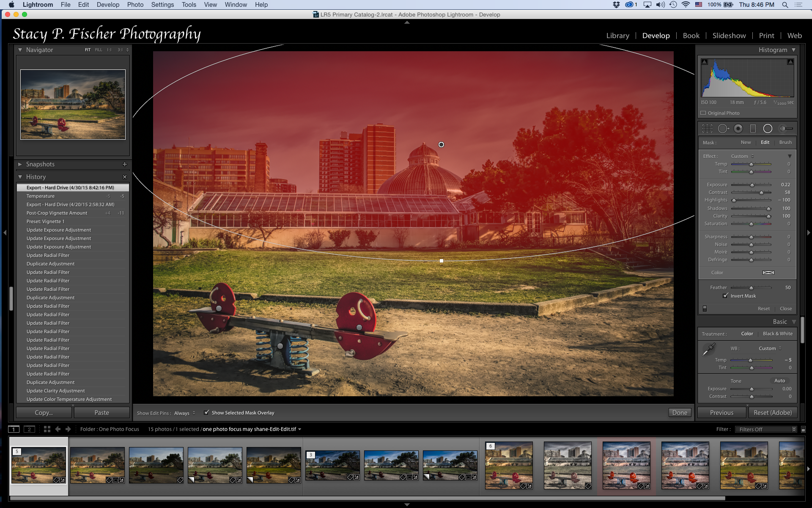The width and height of the screenshot is (812, 508).
Task: Select the Radial Filter tool
Action: click(768, 129)
